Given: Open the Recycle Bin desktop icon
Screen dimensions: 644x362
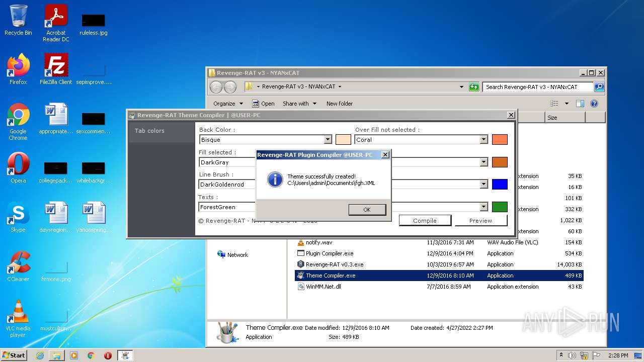Looking at the screenshot, I should [x=18, y=20].
